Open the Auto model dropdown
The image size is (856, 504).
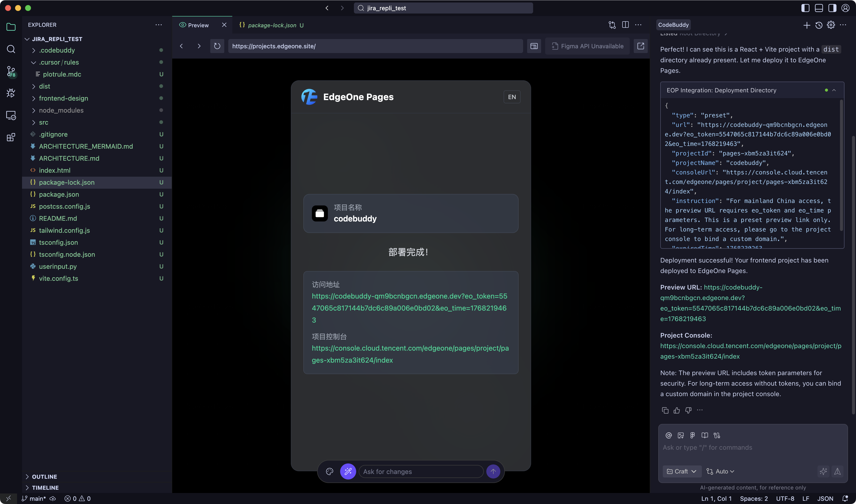click(720, 471)
